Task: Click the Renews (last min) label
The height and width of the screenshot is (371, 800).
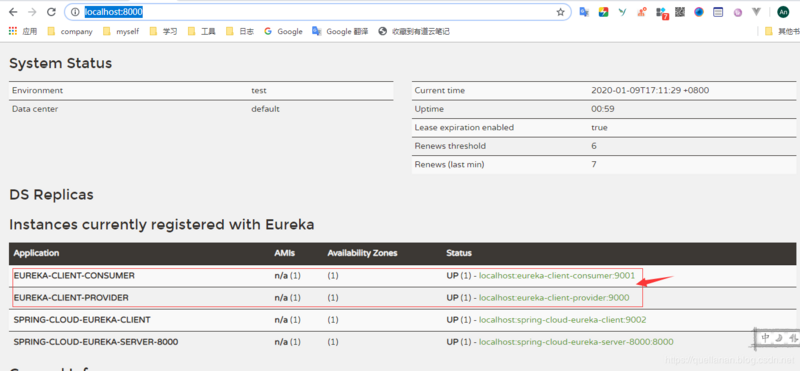Action: pyautogui.click(x=449, y=164)
